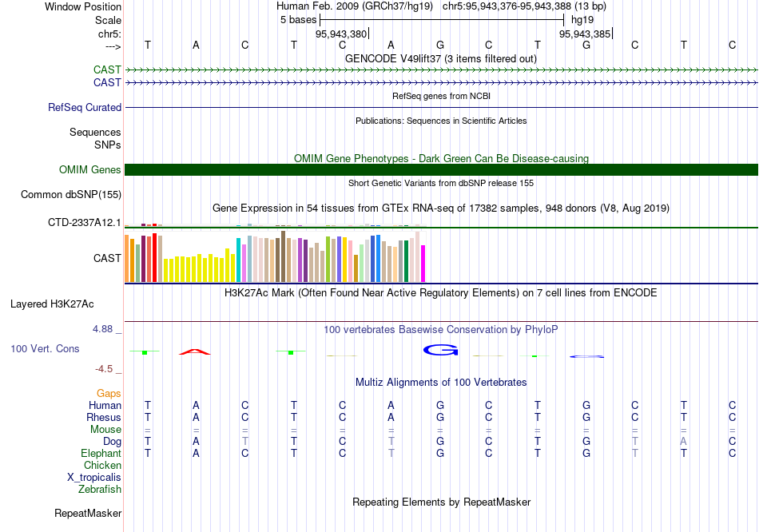The width and height of the screenshot is (759, 532).
Task: Click the Elephant species row label
Action: [x=101, y=454]
